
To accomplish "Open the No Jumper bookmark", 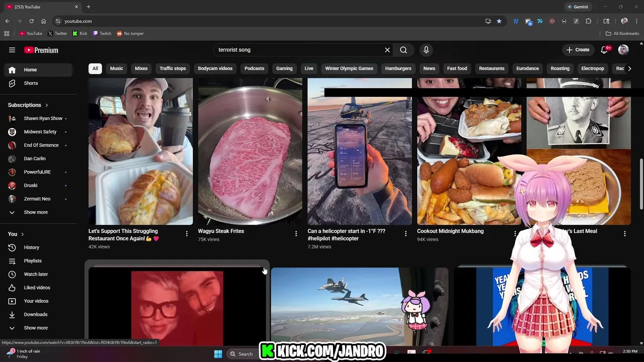I will (130, 33).
